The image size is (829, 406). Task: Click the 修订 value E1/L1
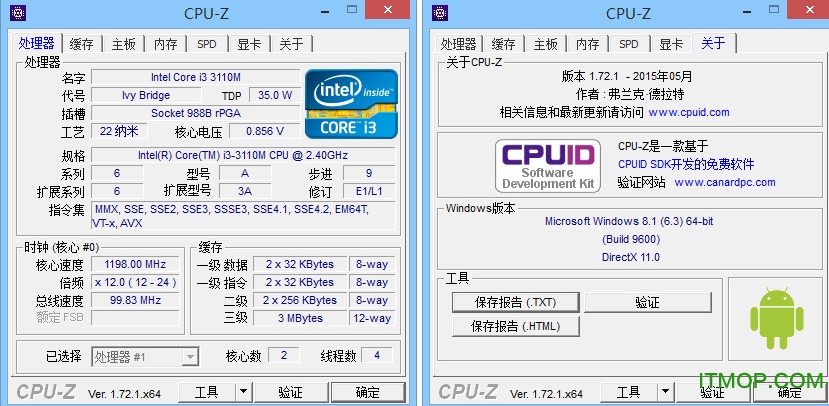click(x=369, y=191)
